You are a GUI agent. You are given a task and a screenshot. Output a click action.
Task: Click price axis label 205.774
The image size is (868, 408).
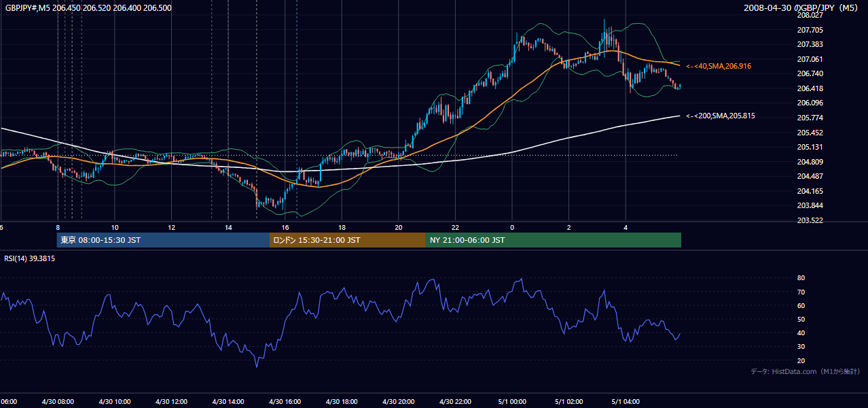809,118
